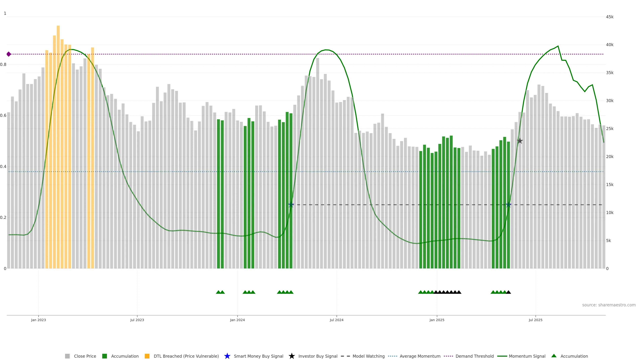Click the Jan 2024 x-axis label
This screenshot has height=362, width=644.
tap(237, 320)
